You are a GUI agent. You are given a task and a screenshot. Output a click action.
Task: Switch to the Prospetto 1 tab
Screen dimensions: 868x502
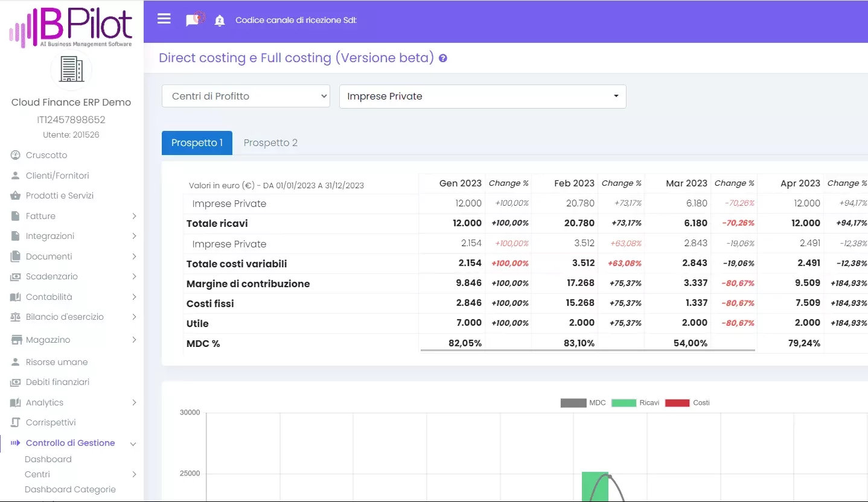197,143
